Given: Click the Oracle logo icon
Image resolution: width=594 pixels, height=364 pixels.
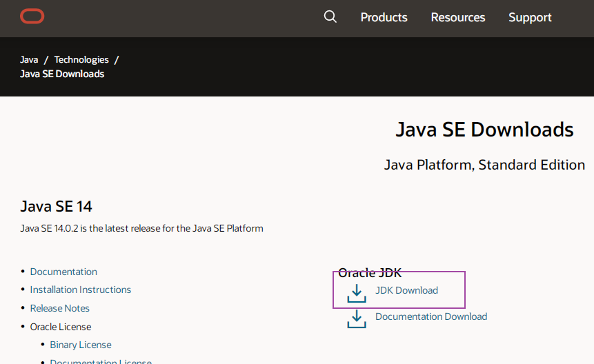Looking at the screenshot, I should pyautogui.click(x=32, y=17).
